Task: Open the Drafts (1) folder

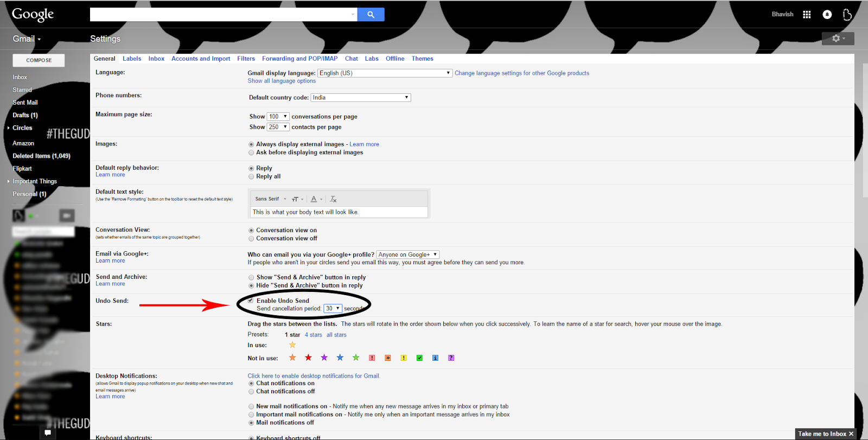Action: pos(25,115)
